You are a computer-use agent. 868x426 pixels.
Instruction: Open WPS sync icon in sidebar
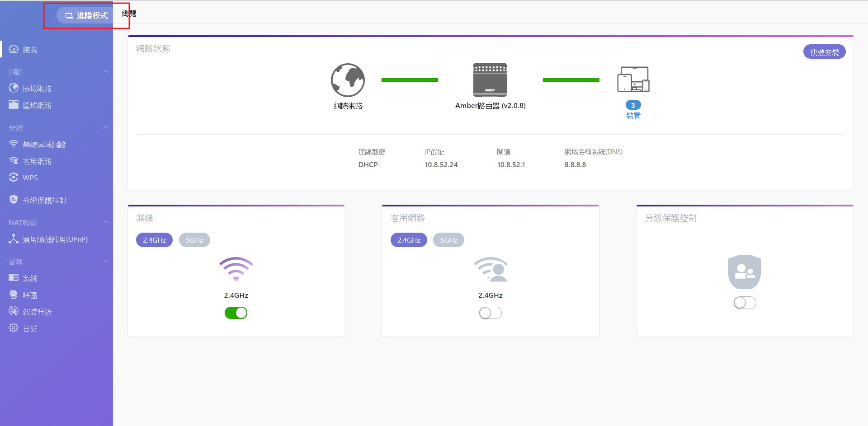pyautogui.click(x=14, y=177)
